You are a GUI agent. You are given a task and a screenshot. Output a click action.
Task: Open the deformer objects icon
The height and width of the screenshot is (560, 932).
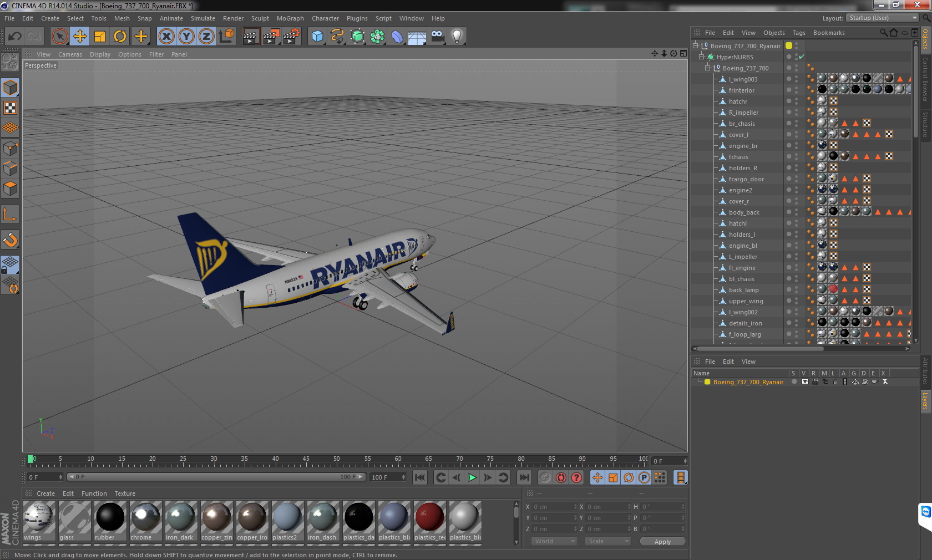(397, 37)
